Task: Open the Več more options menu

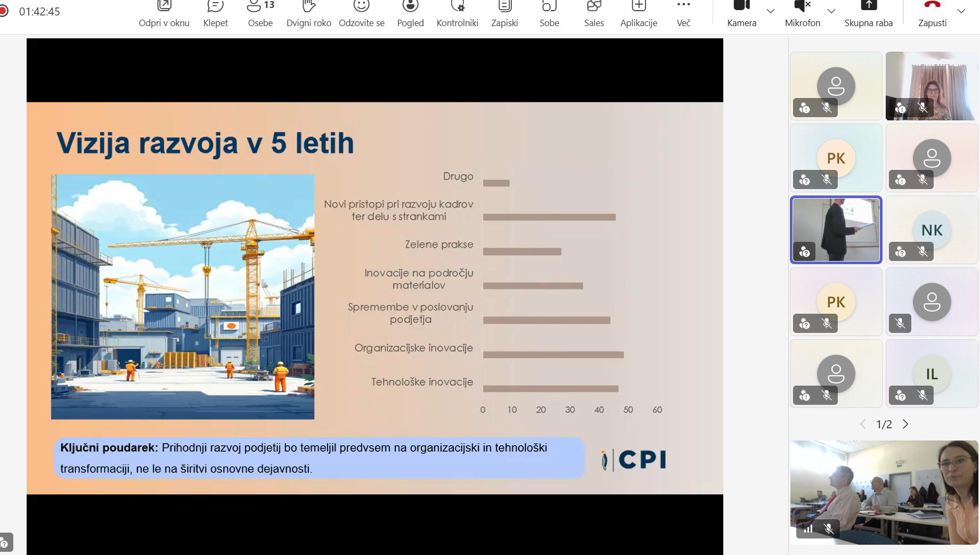Action: [x=683, y=13]
